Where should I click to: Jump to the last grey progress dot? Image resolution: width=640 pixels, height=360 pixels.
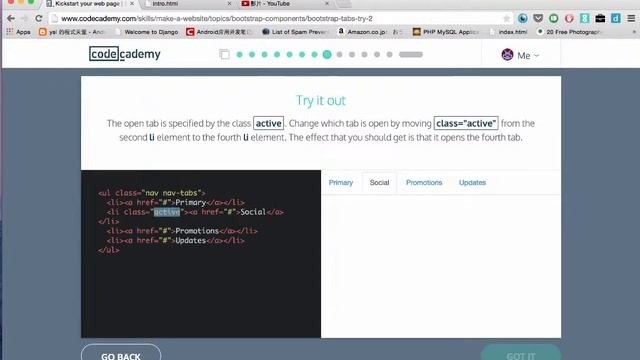[x=389, y=54]
